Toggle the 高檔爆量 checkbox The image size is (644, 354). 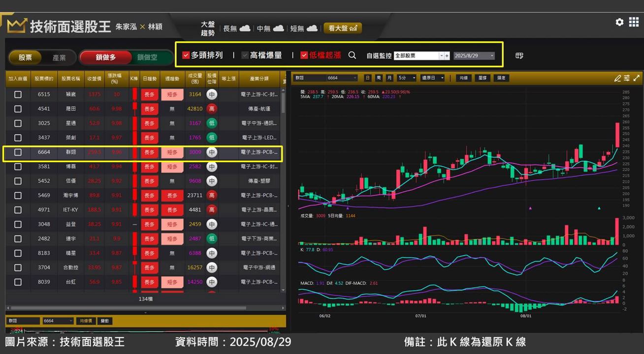(x=245, y=55)
